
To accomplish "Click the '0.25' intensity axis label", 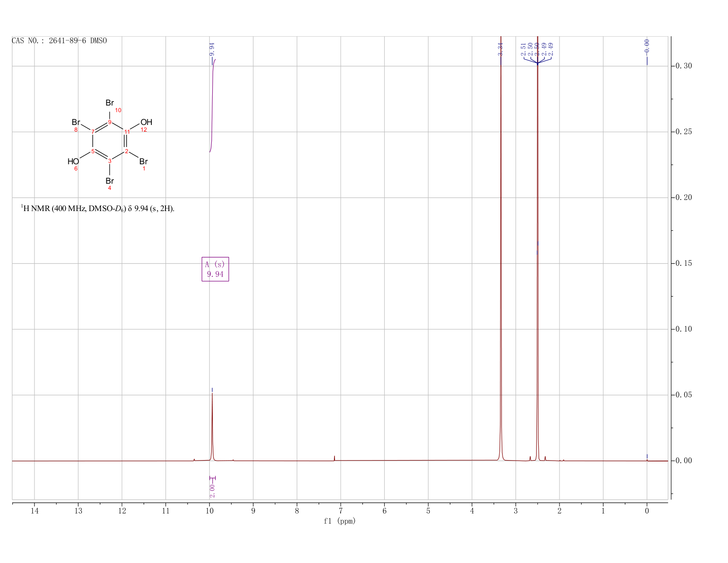I will 683,132.
